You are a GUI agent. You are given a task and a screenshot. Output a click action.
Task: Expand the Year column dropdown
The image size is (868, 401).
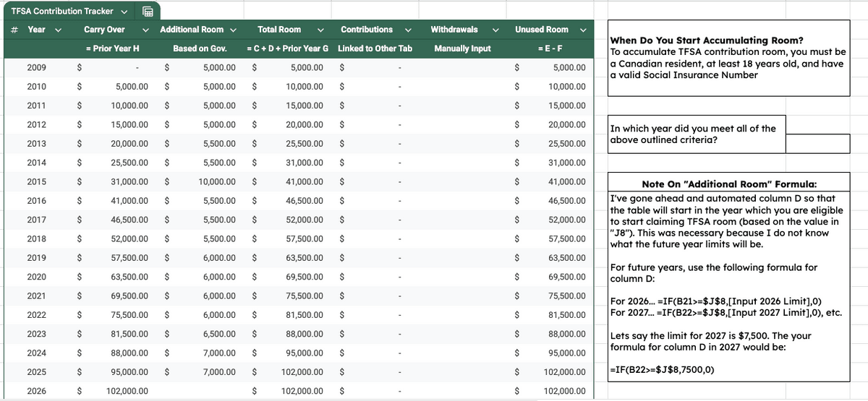tap(58, 30)
